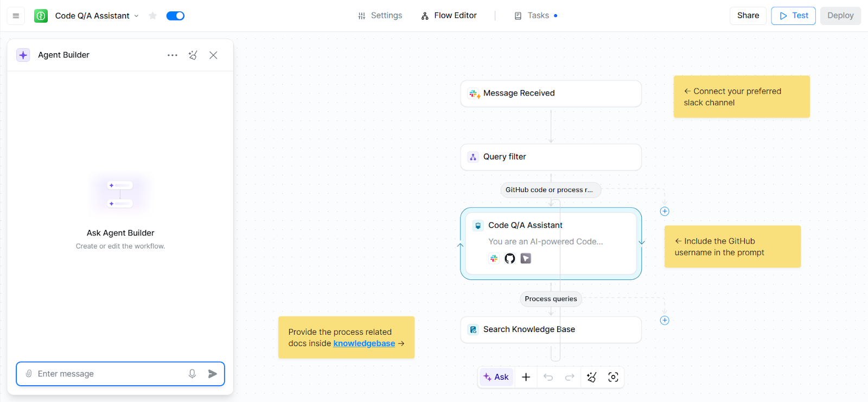Clear the Agent Builder chat with broom icon
This screenshot has width=868, height=402.
click(x=193, y=55)
